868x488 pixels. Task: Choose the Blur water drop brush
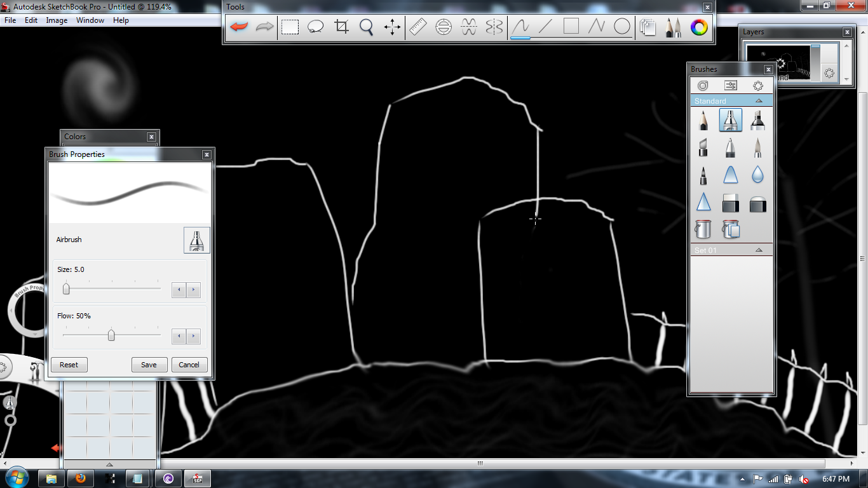[x=757, y=175]
